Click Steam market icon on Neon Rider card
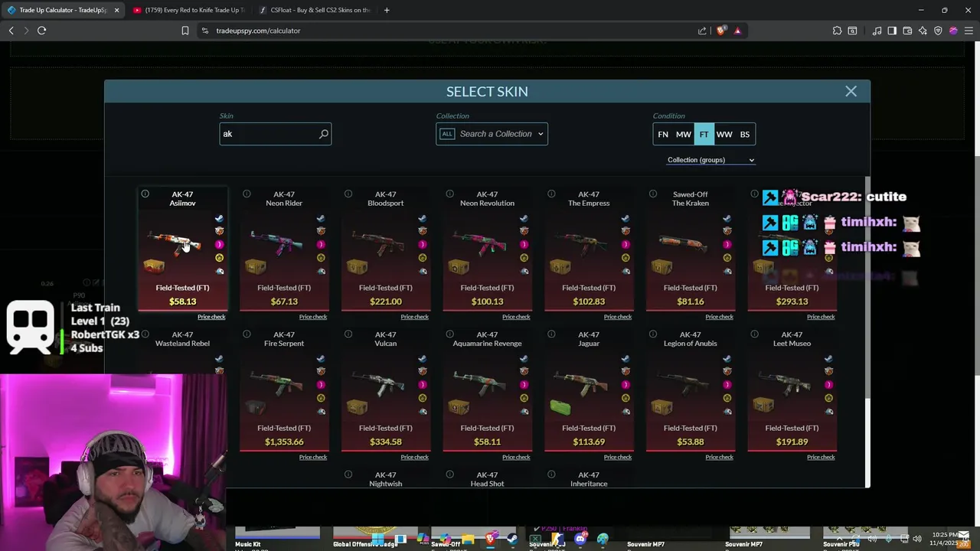Viewport: 980px width, 551px height. click(x=321, y=219)
